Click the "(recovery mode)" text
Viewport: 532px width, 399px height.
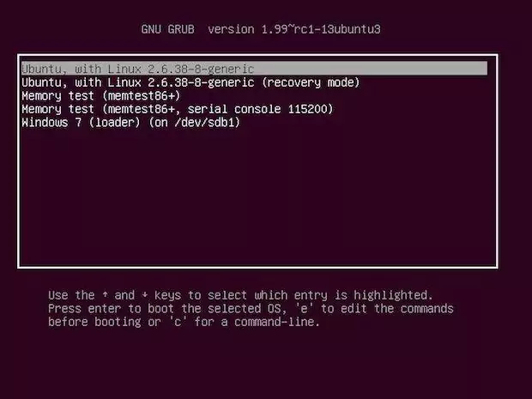click(x=311, y=82)
